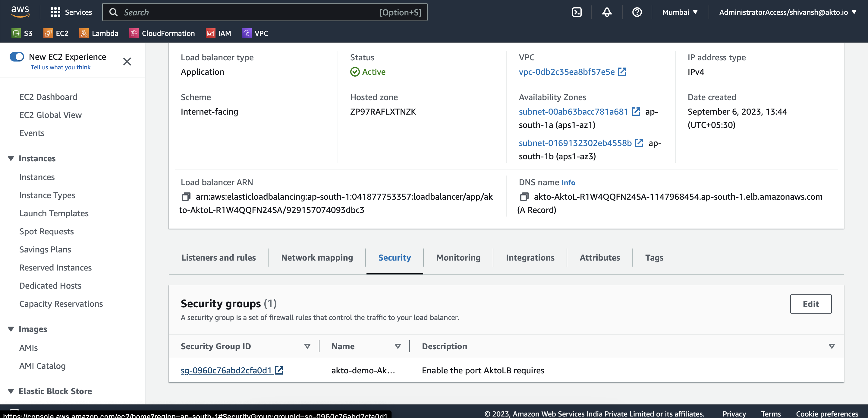Collapse the Instances sidebar section
Screen dimensions: 868x418
[11, 158]
